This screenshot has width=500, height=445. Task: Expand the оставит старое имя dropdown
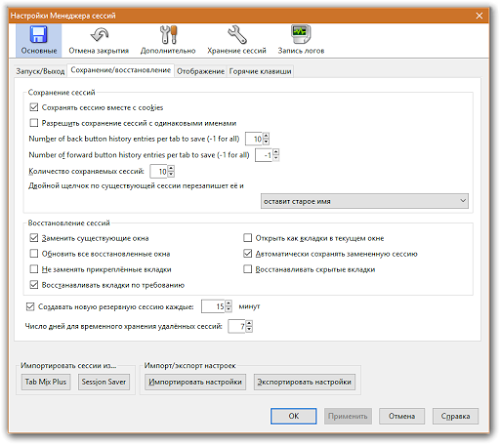click(x=365, y=201)
